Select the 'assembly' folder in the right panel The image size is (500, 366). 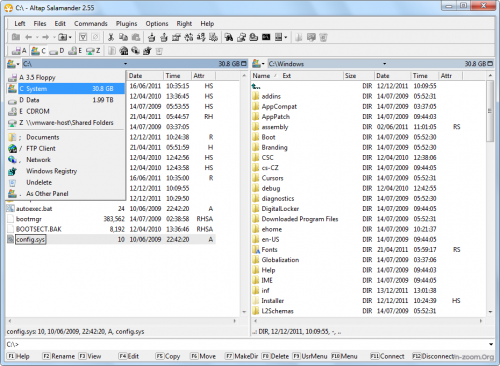point(275,127)
